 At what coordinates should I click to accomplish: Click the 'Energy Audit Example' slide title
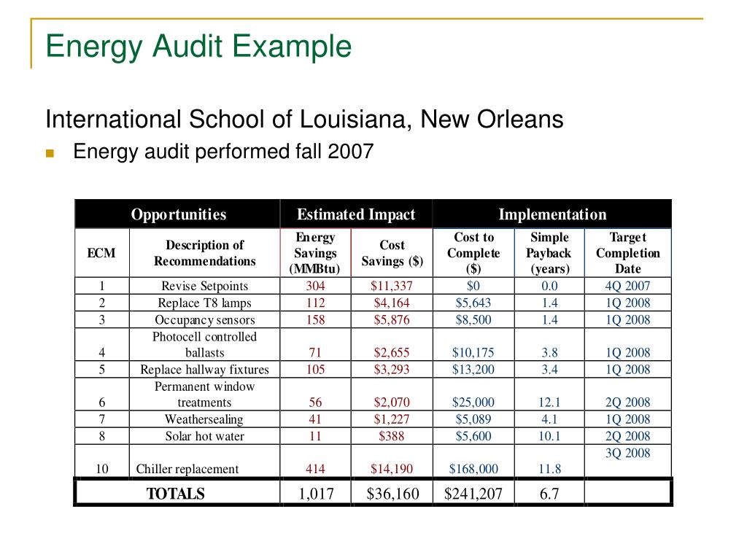(x=198, y=47)
